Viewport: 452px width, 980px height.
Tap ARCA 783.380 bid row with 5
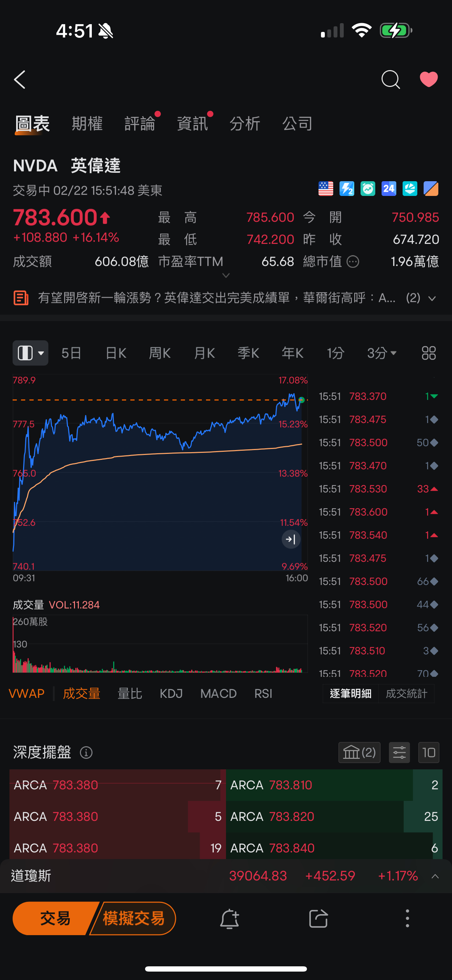[x=118, y=816]
